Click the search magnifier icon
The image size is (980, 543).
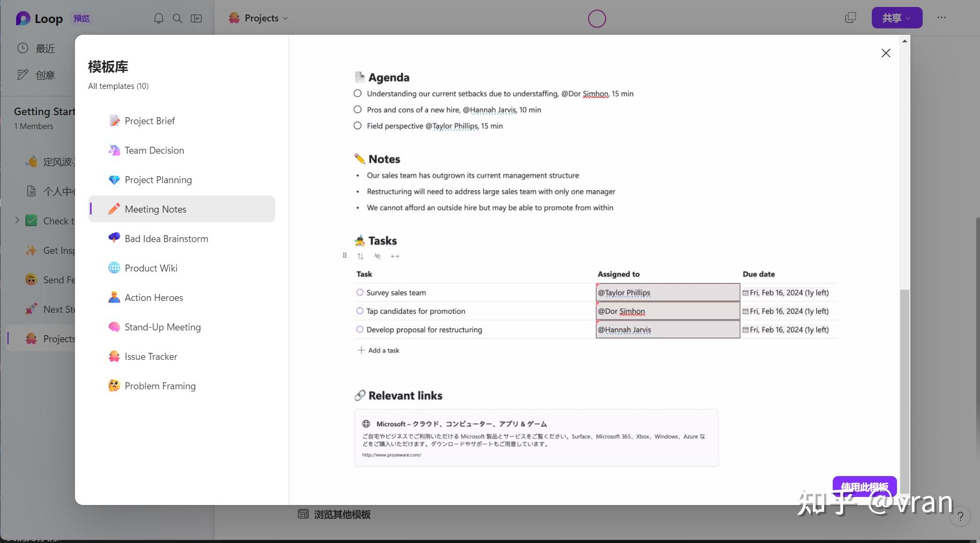(x=177, y=18)
